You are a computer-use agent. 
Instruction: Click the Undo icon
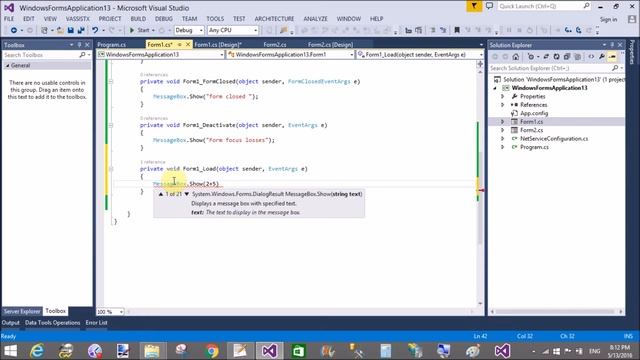95,30
